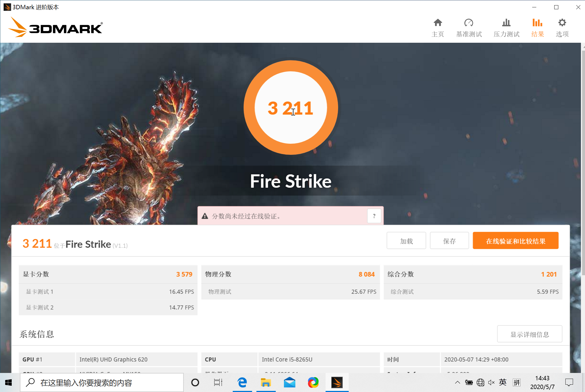The width and height of the screenshot is (585, 392).
Task: Show detailed system information (显示详细信息)
Action: tap(529, 334)
